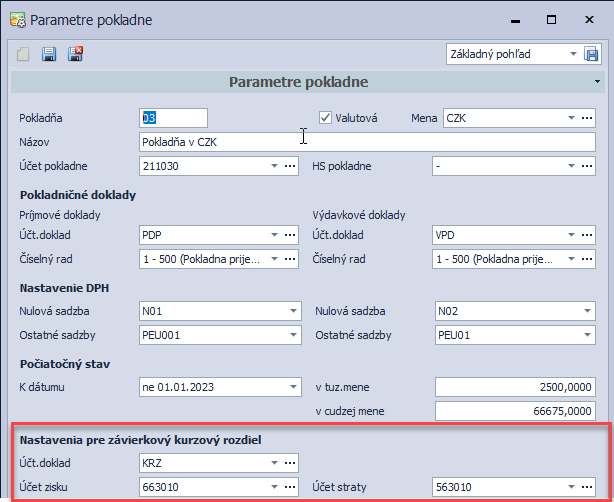Viewport: 614px width, 502px height.
Task: Open the K dátumu date dropdown
Action: pos(290,386)
